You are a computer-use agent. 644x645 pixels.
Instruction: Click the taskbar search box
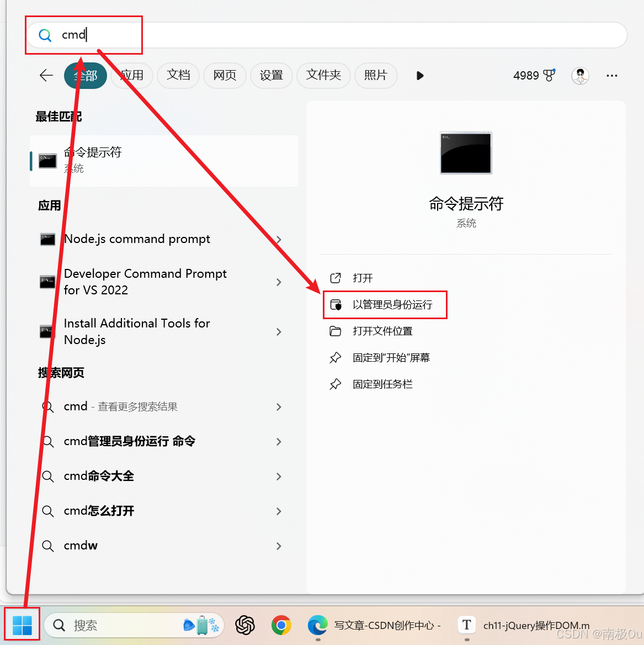tap(134, 625)
